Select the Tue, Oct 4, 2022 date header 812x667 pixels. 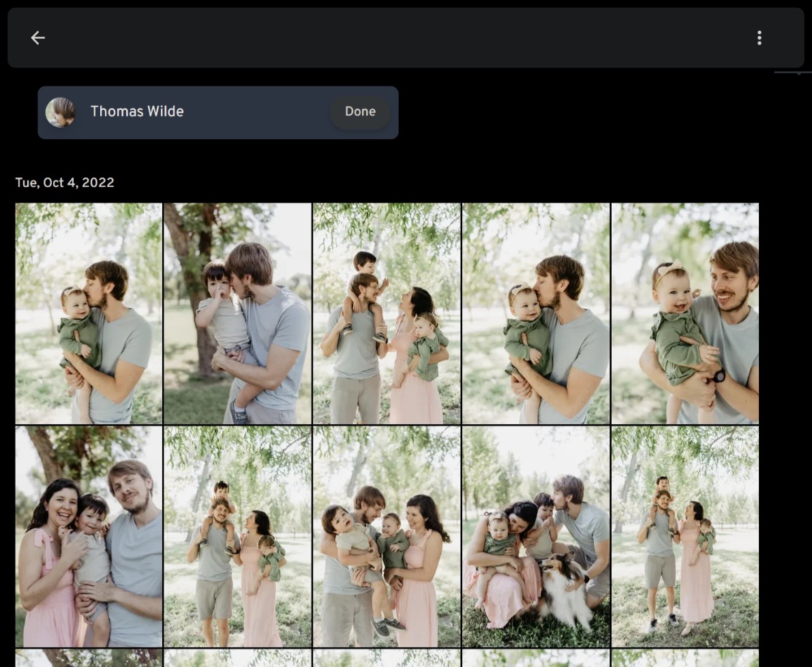[65, 183]
